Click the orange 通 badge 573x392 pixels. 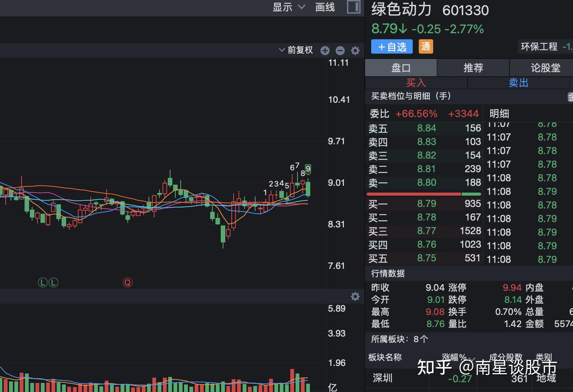click(x=426, y=47)
